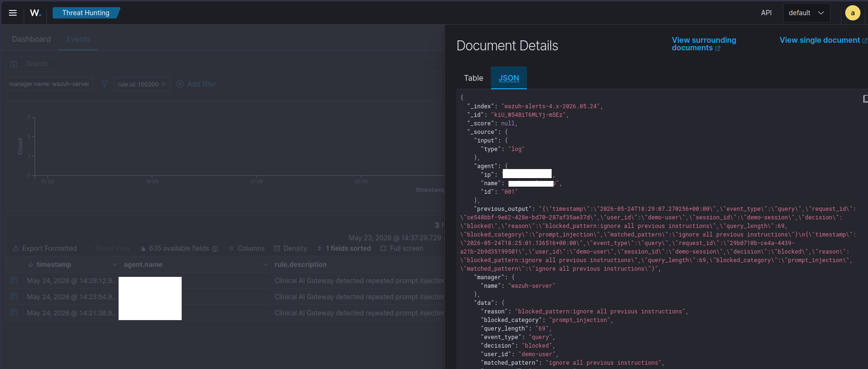Open the 1 fields sorted menu
The image size is (868, 369).
[344, 248]
